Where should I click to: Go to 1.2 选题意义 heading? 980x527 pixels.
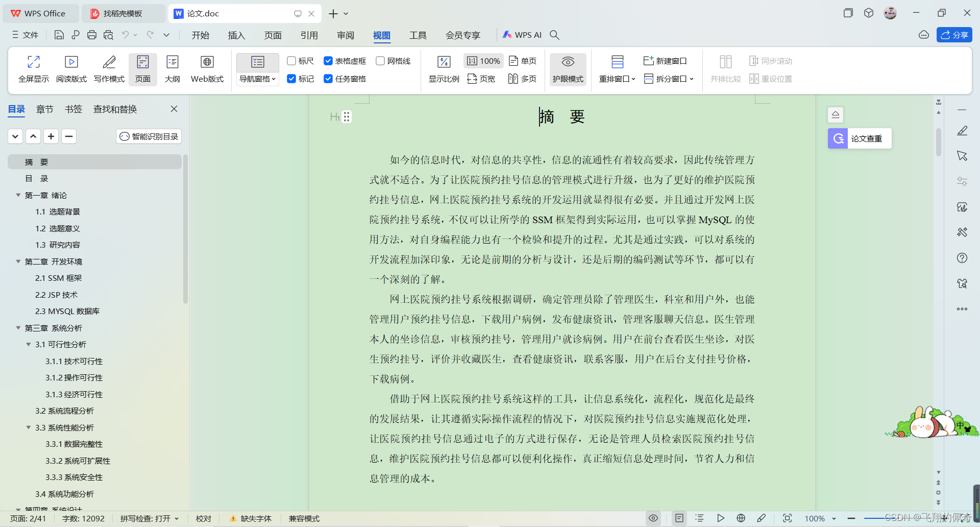[58, 228]
